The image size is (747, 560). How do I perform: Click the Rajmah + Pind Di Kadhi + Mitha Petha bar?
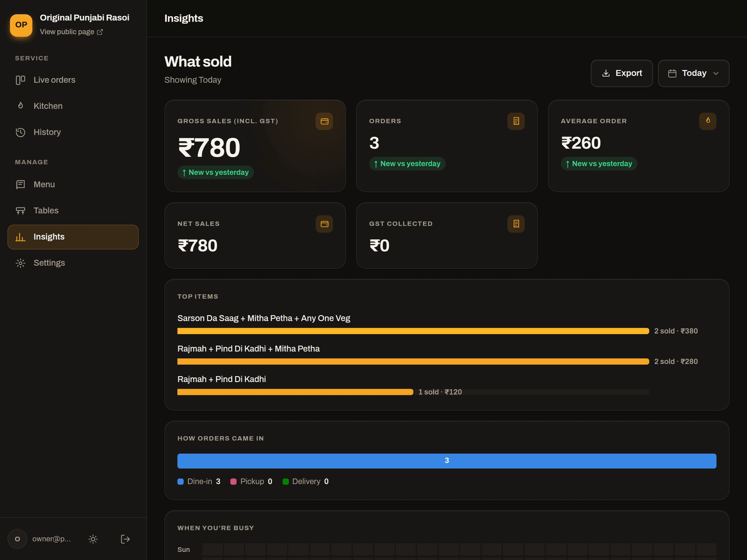[x=413, y=362]
